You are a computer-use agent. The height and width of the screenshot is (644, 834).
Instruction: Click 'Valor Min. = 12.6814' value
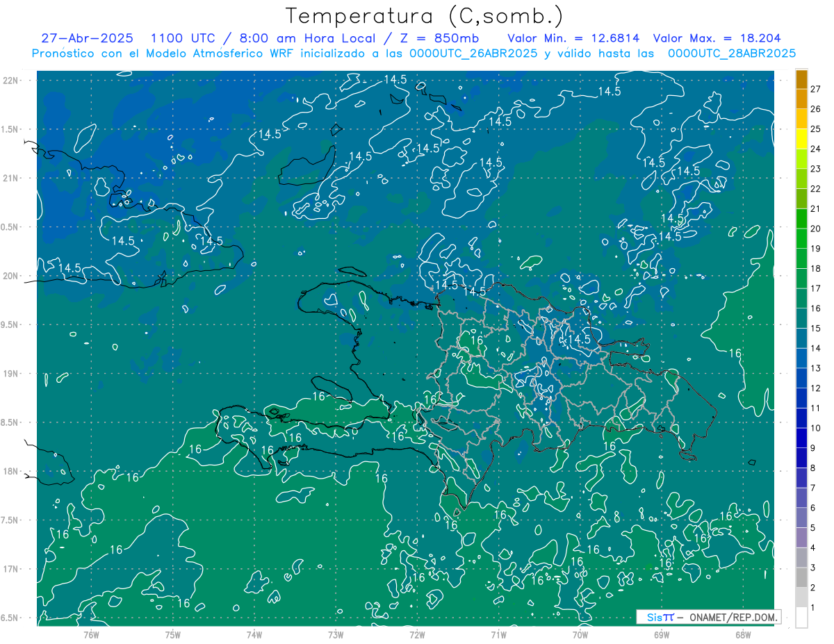[573, 38]
